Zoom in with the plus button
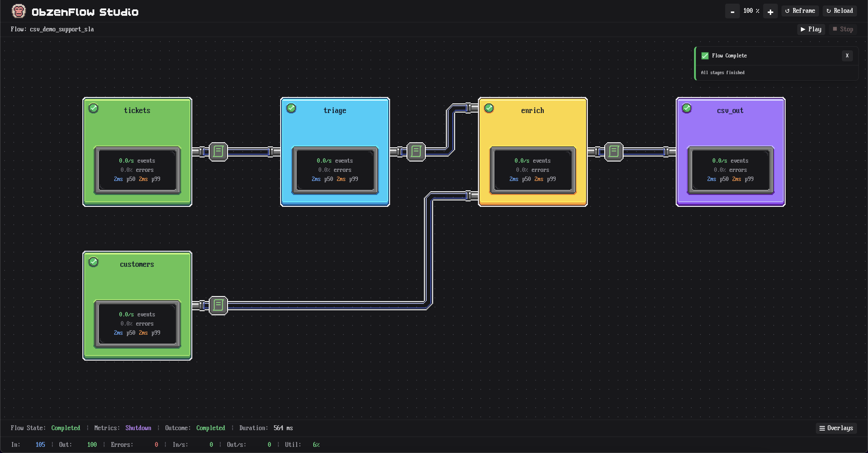This screenshot has width=868, height=453. pos(770,11)
